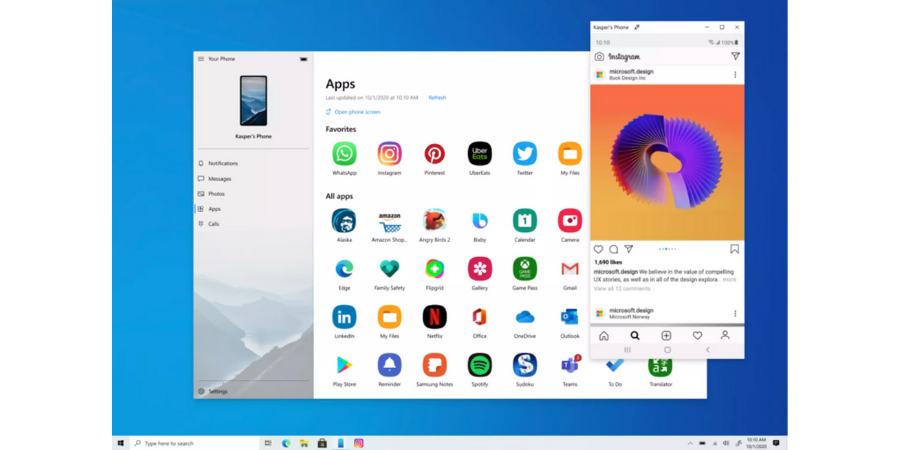
Task: Expand the Your Phone hamburger menu
Action: (x=201, y=59)
